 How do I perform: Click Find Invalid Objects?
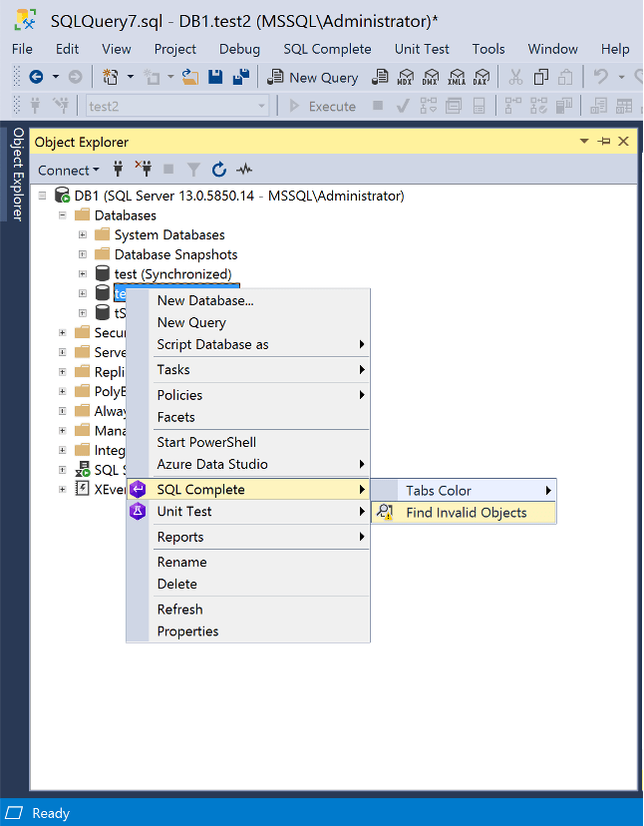[464, 513]
